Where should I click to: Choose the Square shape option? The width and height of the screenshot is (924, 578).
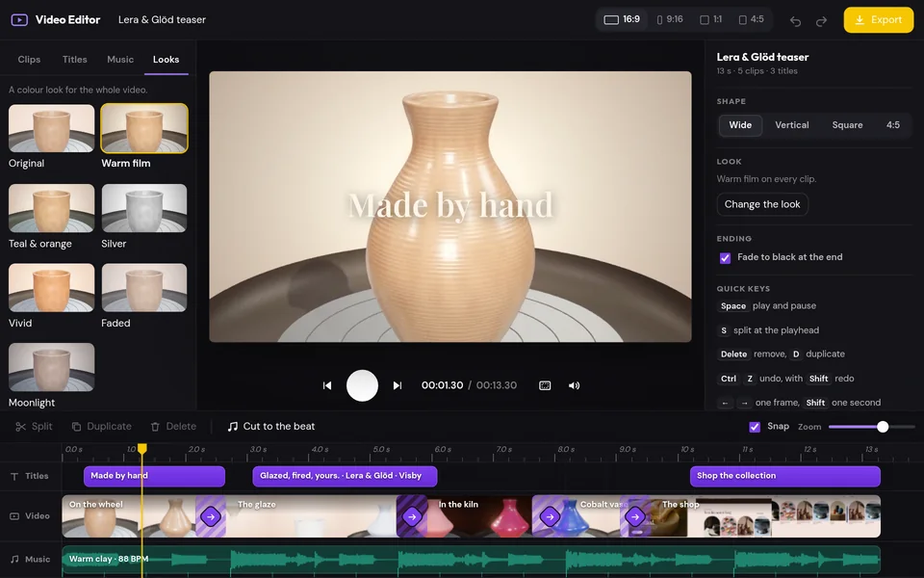[847, 125]
